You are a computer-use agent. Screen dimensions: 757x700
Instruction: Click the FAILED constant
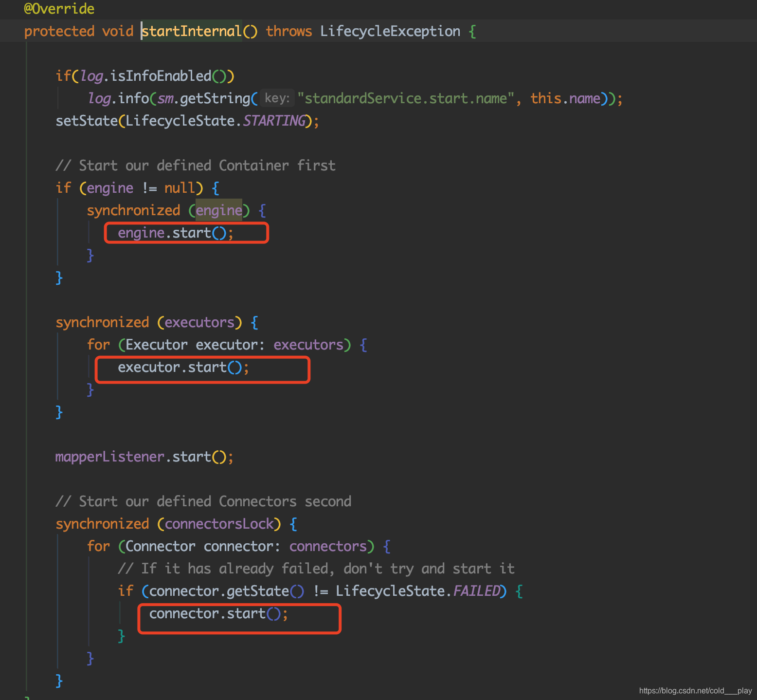(476, 591)
